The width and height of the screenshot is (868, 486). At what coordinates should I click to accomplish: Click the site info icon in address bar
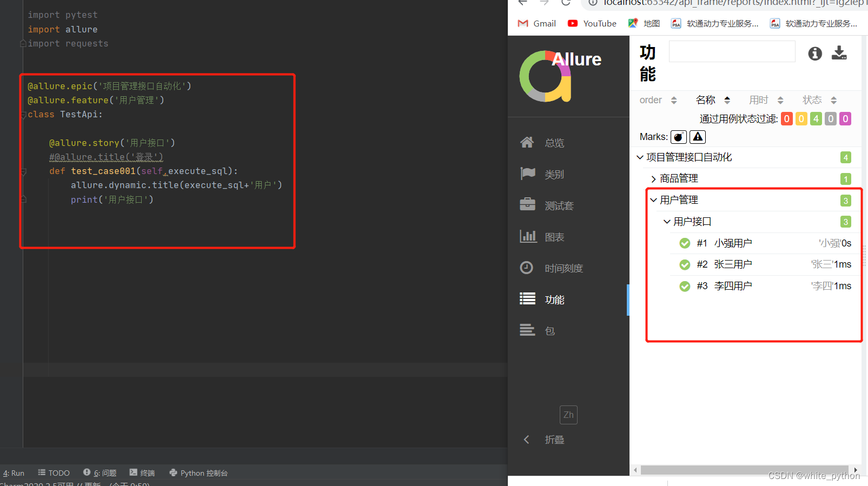pyautogui.click(x=593, y=3)
